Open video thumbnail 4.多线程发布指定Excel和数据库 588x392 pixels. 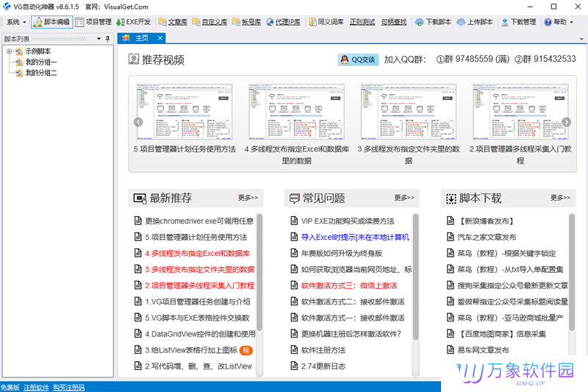[297, 113]
